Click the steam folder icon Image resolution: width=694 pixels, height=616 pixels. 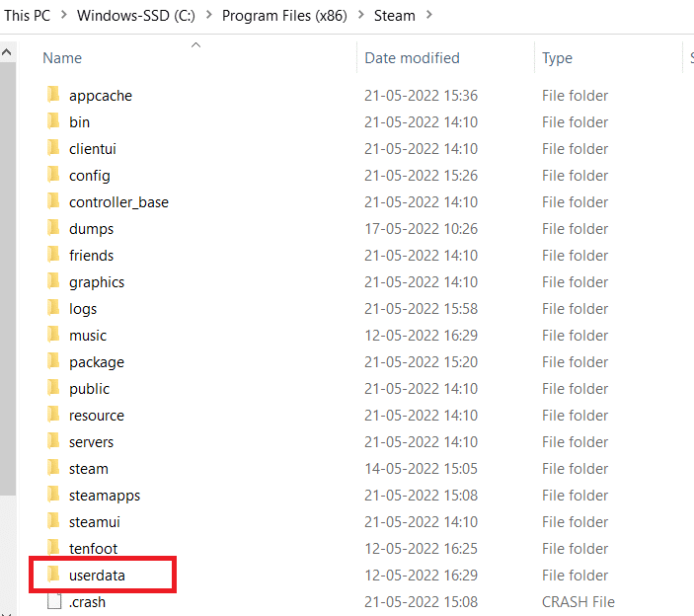point(53,467)
